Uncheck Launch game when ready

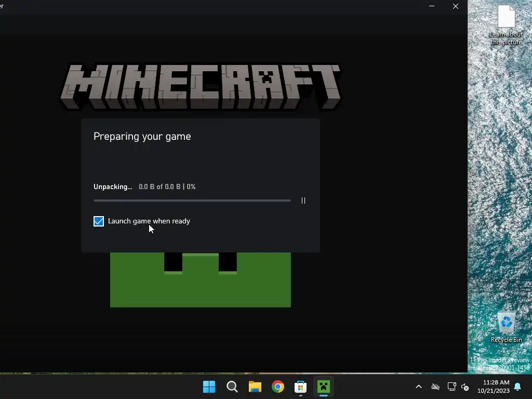tap(99, 221)
